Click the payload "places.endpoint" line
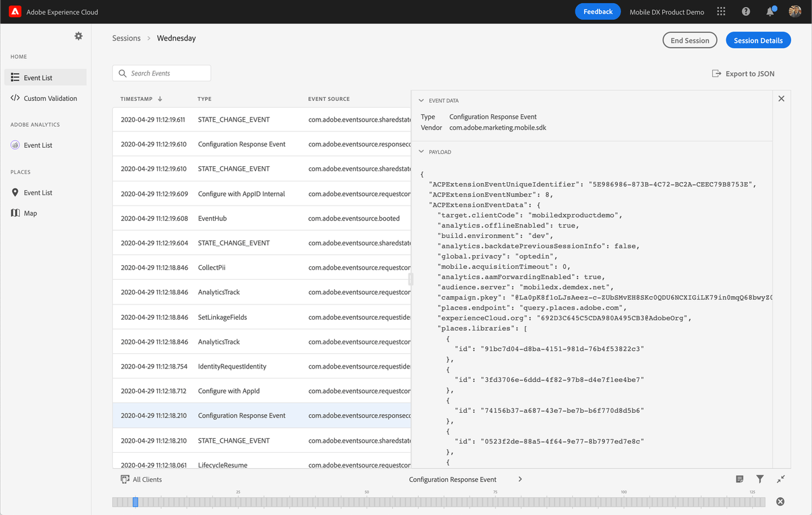This screenshot has width=812, height=515. [532, 308]
